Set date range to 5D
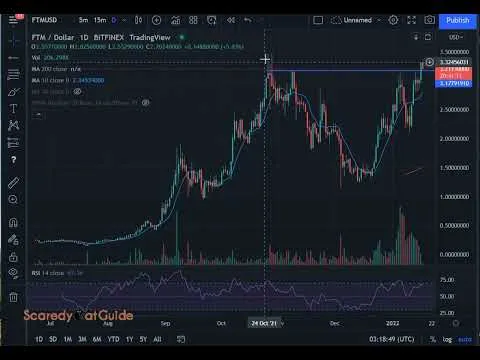The height and width of the screenshot is (360, 480). (x=53, y=339)
